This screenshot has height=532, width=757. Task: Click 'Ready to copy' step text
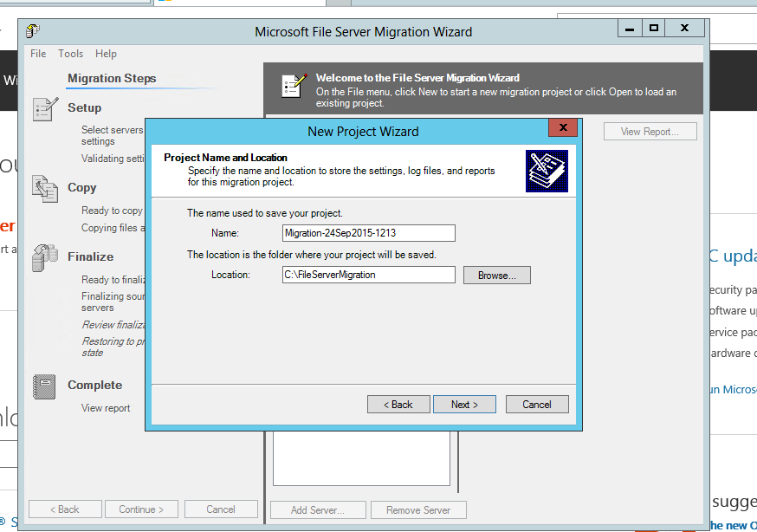(x=112, y=211)
